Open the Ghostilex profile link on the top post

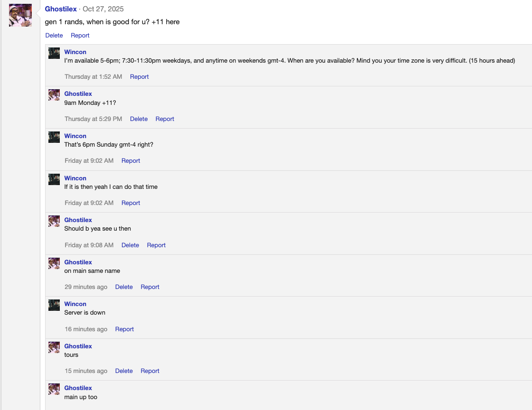point(61,9)
